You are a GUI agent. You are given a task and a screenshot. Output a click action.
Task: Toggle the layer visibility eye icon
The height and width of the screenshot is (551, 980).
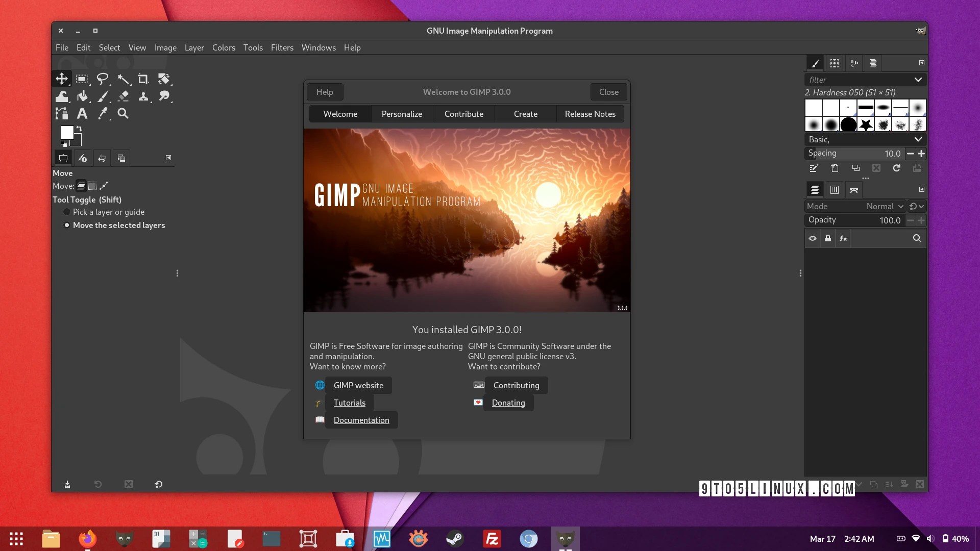[813, 238]
